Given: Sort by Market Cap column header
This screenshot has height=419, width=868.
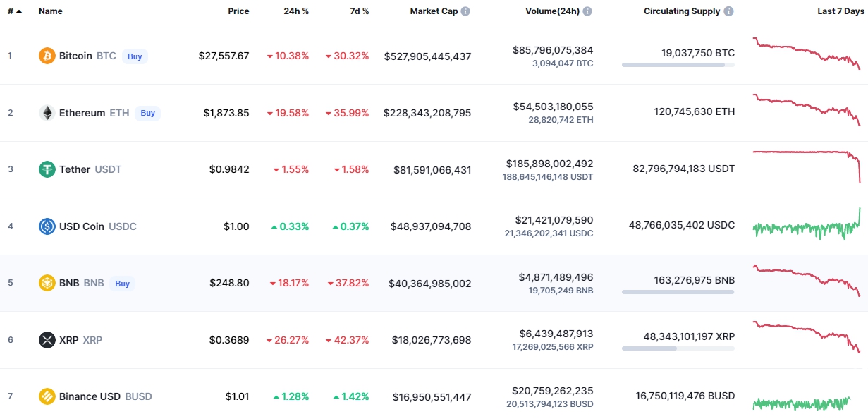Looking at the screenshot, I should 434,11.
